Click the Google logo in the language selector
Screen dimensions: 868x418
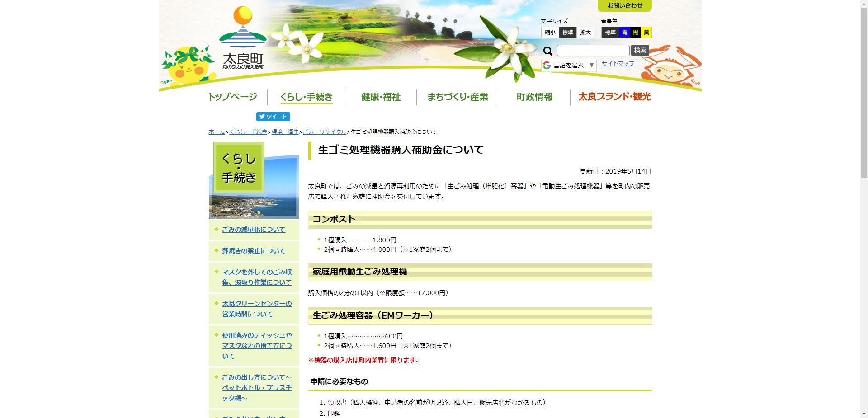tap(547, 65)
